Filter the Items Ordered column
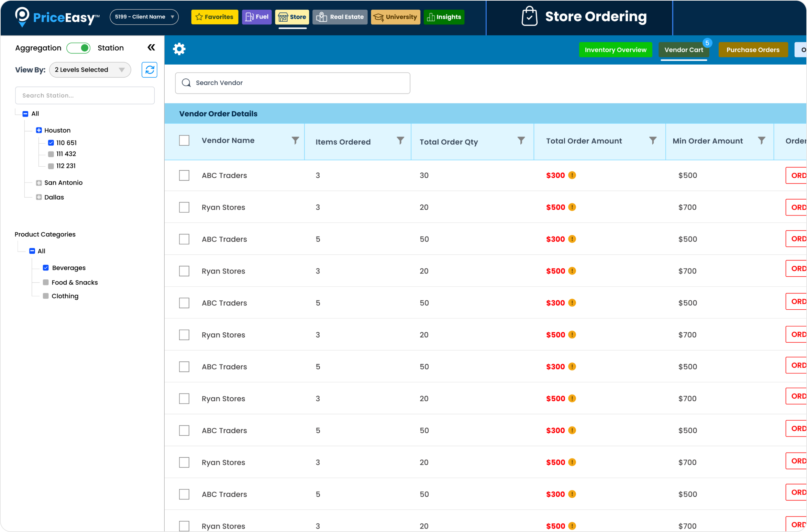The image size is (807, 532). tap(400, 141)
